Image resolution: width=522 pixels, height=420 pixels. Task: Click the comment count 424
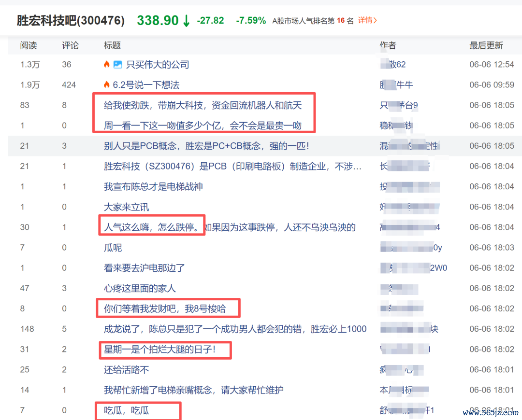click(69, 85)
